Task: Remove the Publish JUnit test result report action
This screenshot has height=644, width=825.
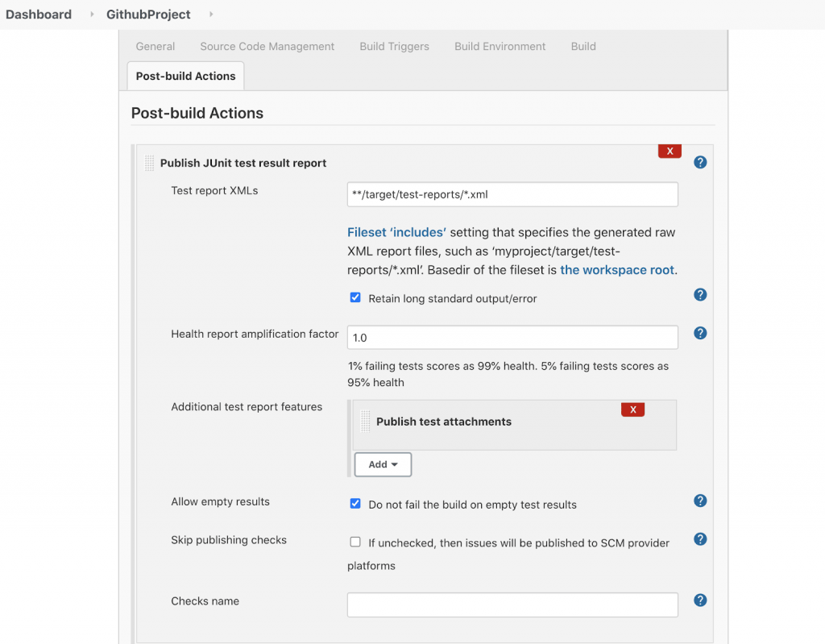Action: click(670, 152)
